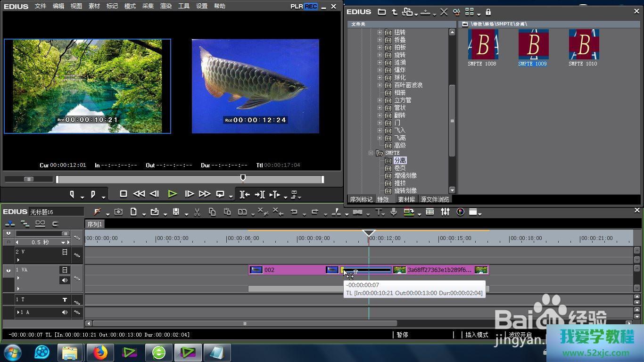Click the voice-over microphone icon
The width and height of the screenshot is (644, 362).
click(x=393, y=212)
